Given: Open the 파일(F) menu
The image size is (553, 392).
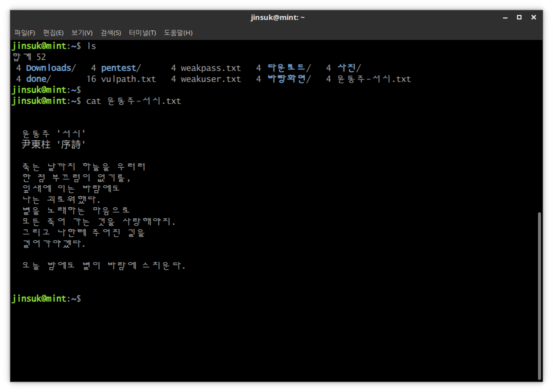Looking at the screenshot, I should coord(24,33).
